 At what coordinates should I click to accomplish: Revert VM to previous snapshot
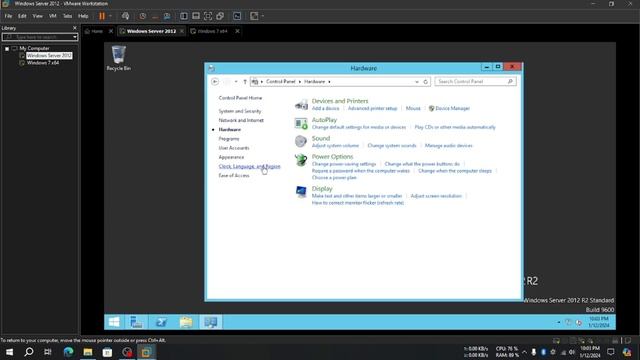tap(155, 16)
